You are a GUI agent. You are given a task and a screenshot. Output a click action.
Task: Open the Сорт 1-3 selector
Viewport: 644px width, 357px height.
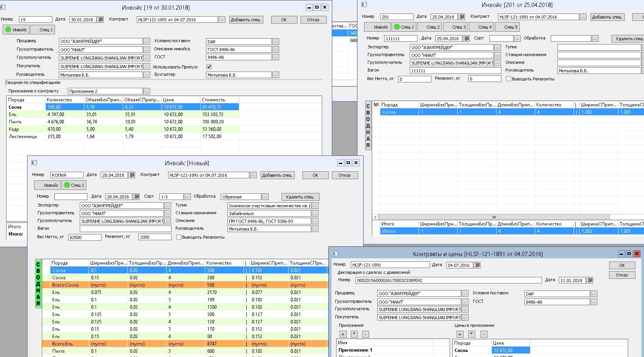coord(187,197)
